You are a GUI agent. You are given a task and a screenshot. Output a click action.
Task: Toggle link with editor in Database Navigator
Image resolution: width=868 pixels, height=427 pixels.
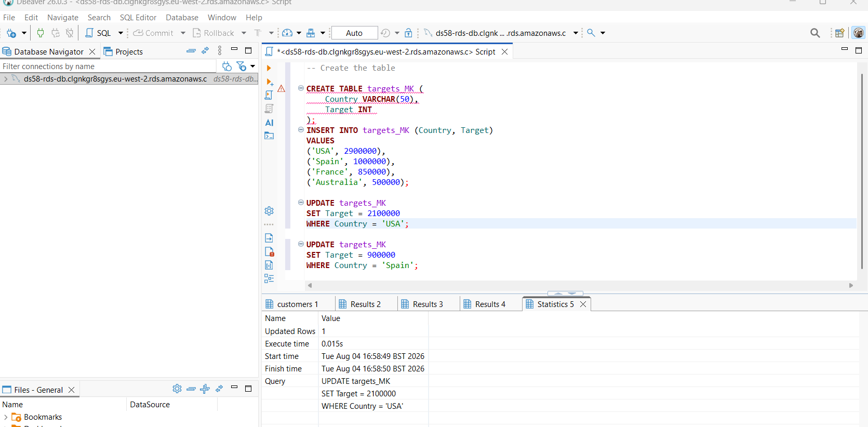(x=205, y=51)
